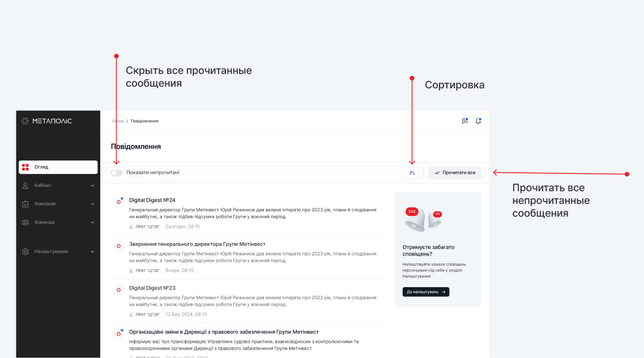Expand the Компанія menu chevron
The height and width of the screenshot is (358, 644).
(92, 204)
